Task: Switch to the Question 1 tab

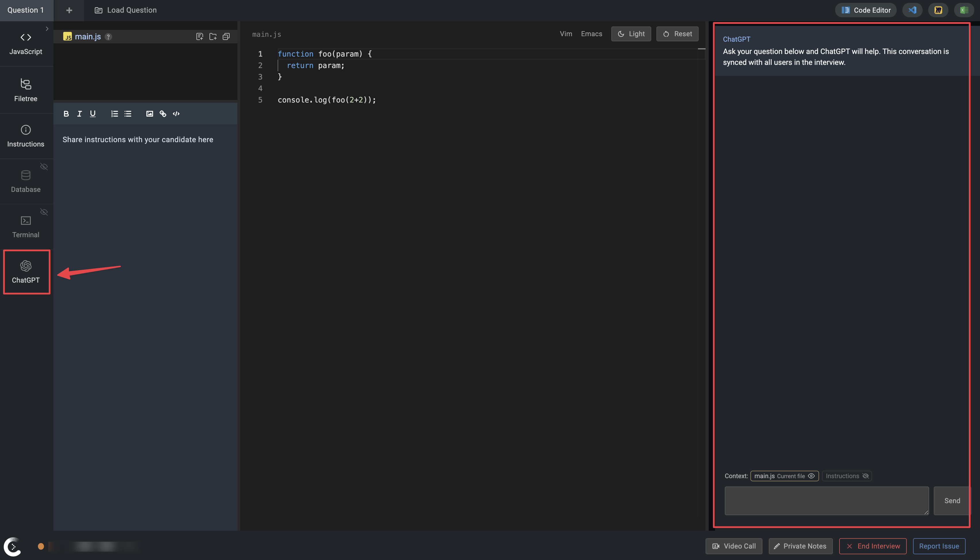Action: [x=26, y=10]
